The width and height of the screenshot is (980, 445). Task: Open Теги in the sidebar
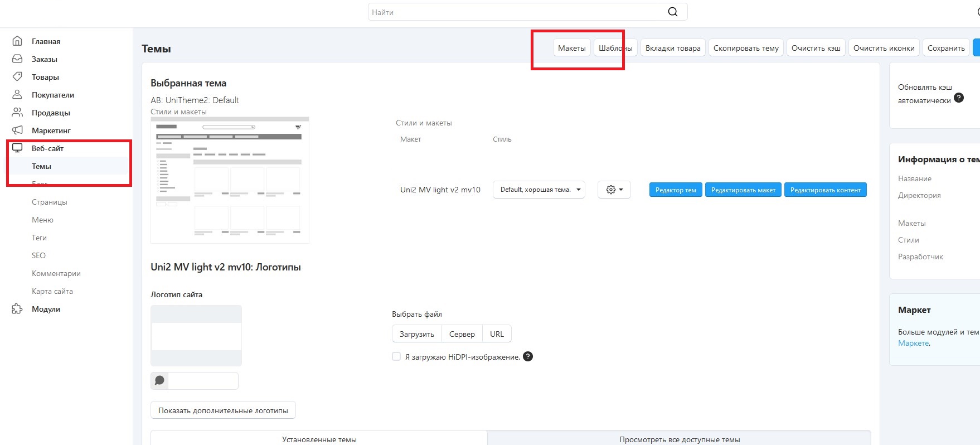[39, 238]
